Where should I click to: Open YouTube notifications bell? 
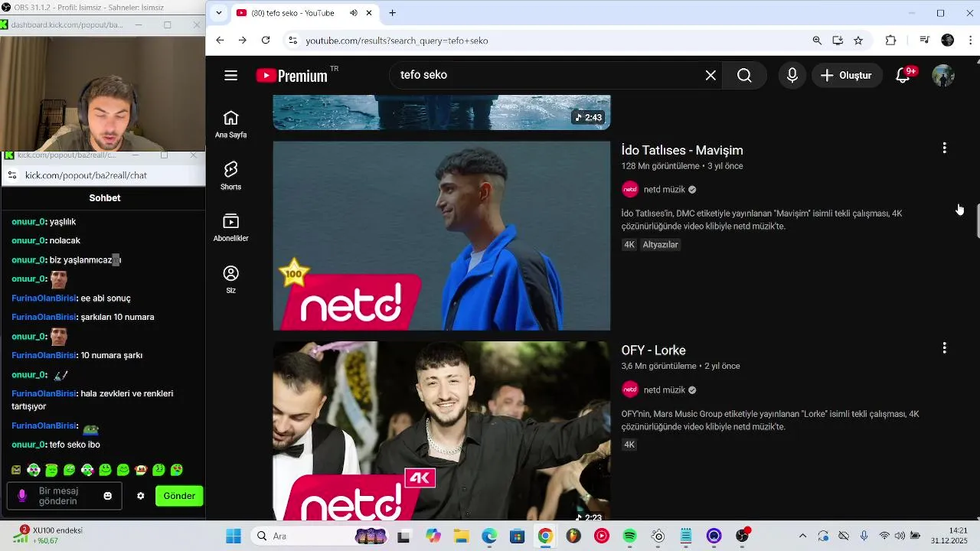[903, 75]
